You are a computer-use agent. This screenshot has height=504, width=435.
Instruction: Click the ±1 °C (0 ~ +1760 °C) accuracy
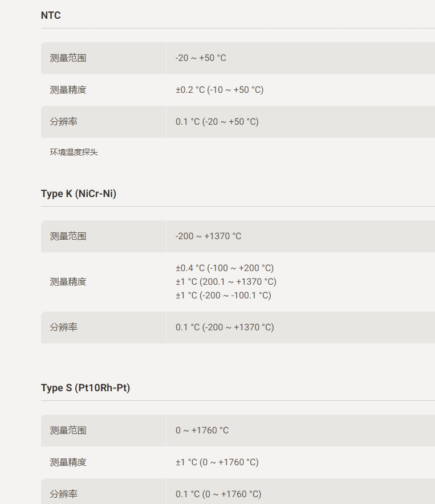217,462
